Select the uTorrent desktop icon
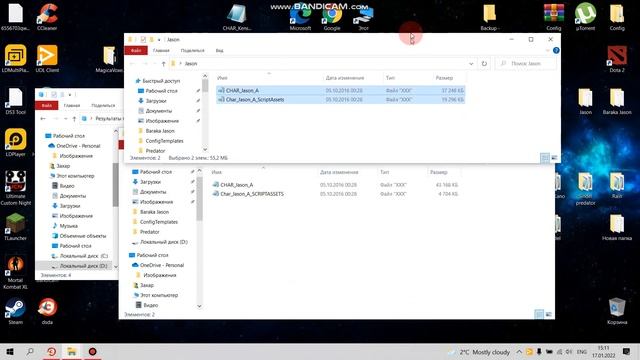This screenshot has width=640, height=360. 585,16
